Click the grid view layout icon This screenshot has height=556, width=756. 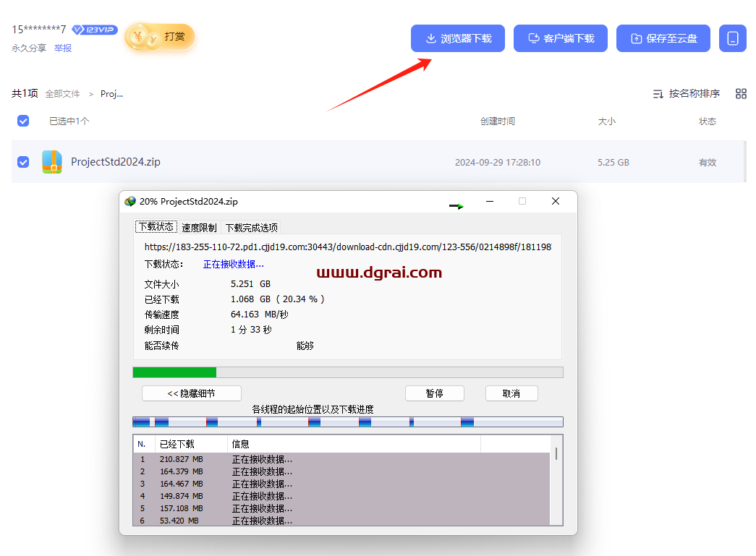(740, 94)
